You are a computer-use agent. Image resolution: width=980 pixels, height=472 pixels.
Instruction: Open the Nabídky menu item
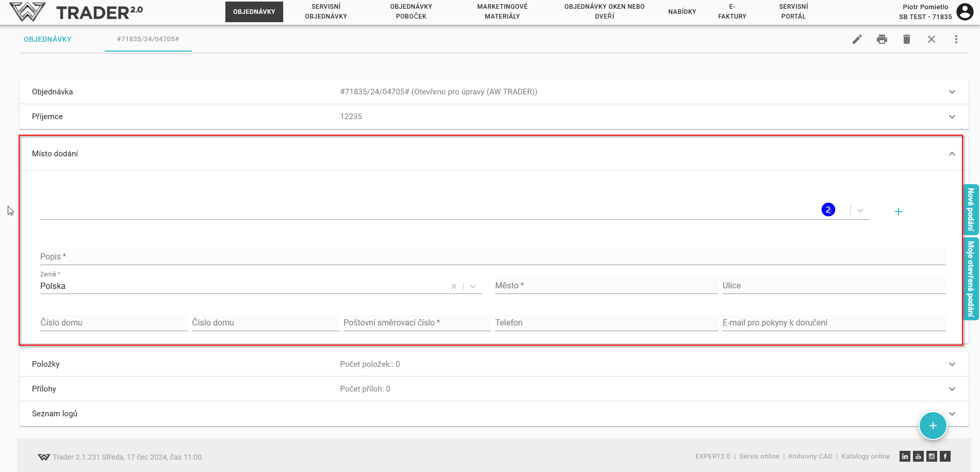tap(682, 11)
